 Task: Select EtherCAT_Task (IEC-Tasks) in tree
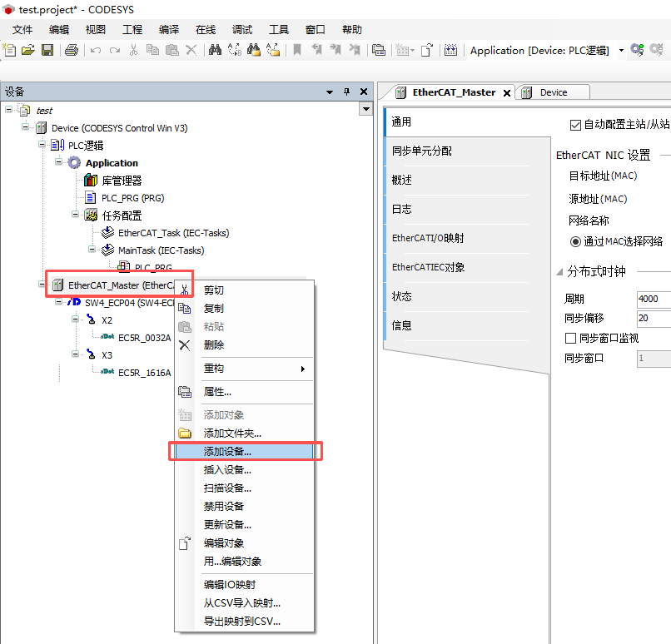pos(173,233)
